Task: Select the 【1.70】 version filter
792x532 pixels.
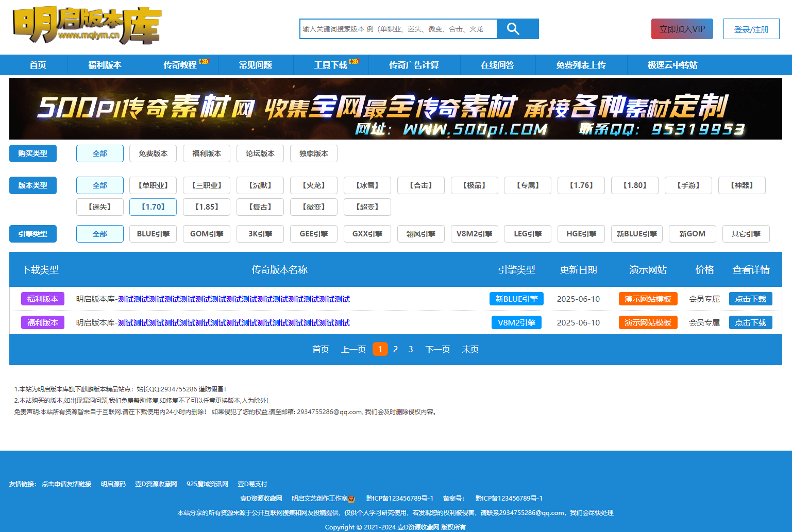Action: (153, 207)
